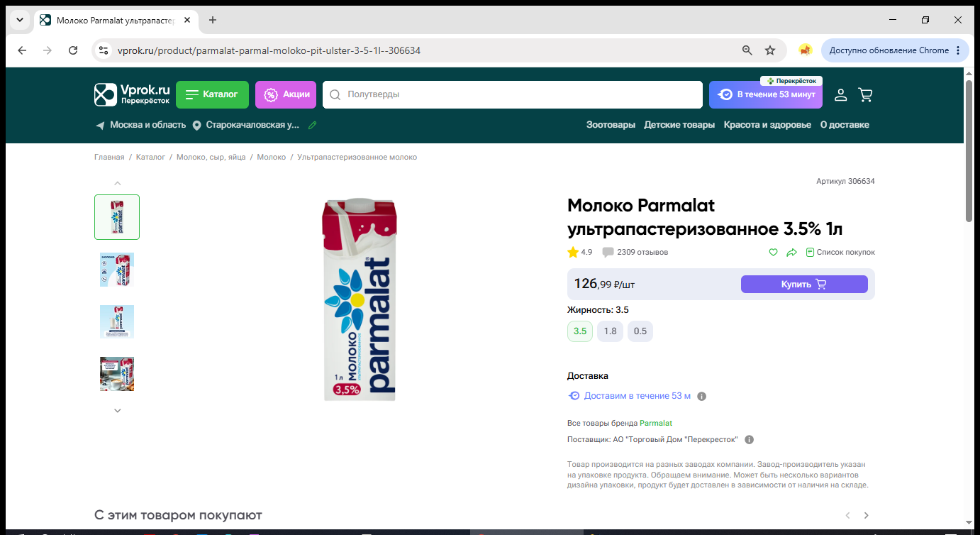980x535 pixels.
Task: Open the Chrome tab search dropdown
Action: coord(18,20)
